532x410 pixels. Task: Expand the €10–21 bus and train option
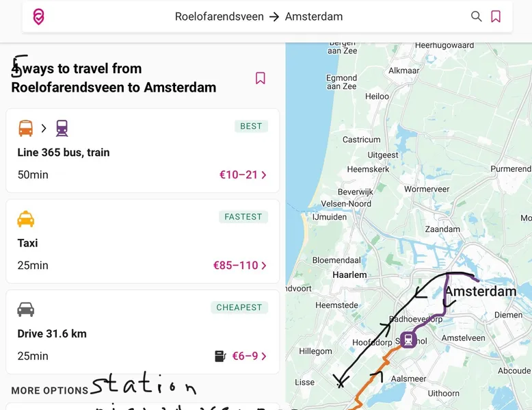(243, 175)
